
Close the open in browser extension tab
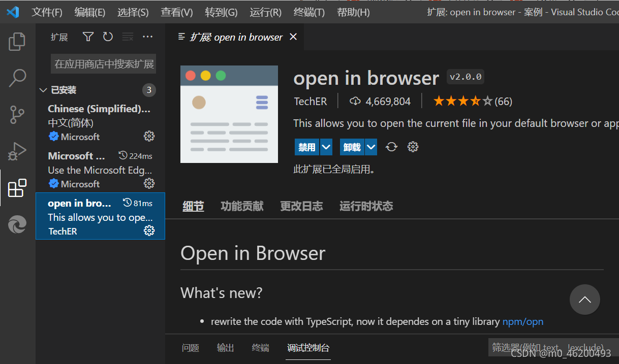[293, 37]
